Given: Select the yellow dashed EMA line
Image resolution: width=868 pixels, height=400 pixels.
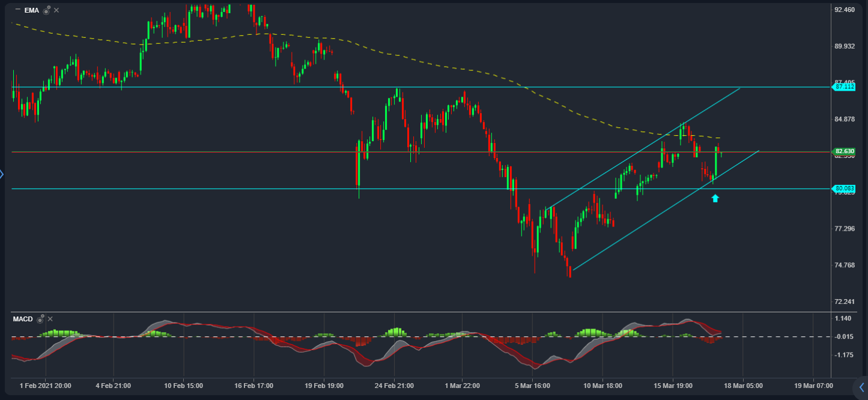Looking at the screenshot, I should coord(420,61).
